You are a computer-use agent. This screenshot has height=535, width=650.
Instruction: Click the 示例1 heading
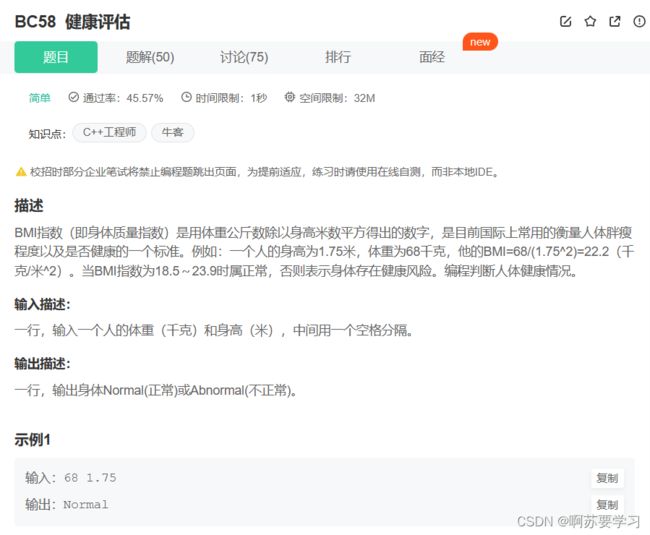(x=32, y=440)
